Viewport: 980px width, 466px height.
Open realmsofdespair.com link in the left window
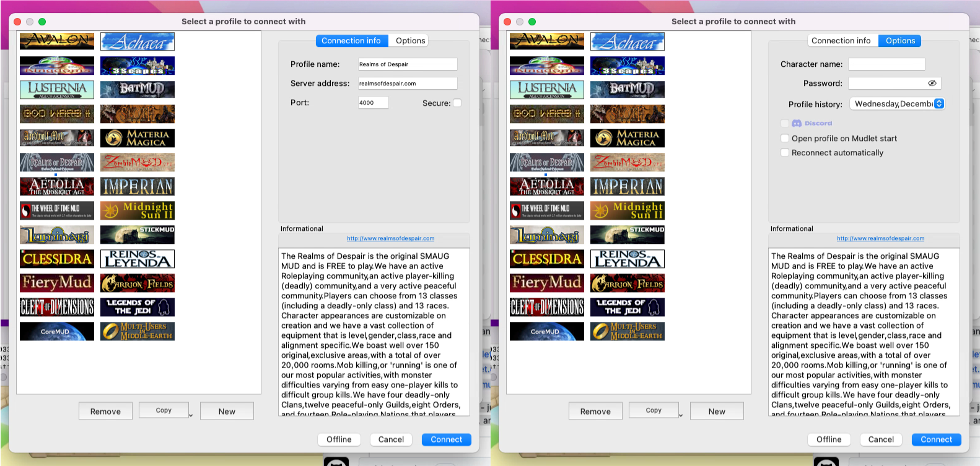tap(390, 238)
